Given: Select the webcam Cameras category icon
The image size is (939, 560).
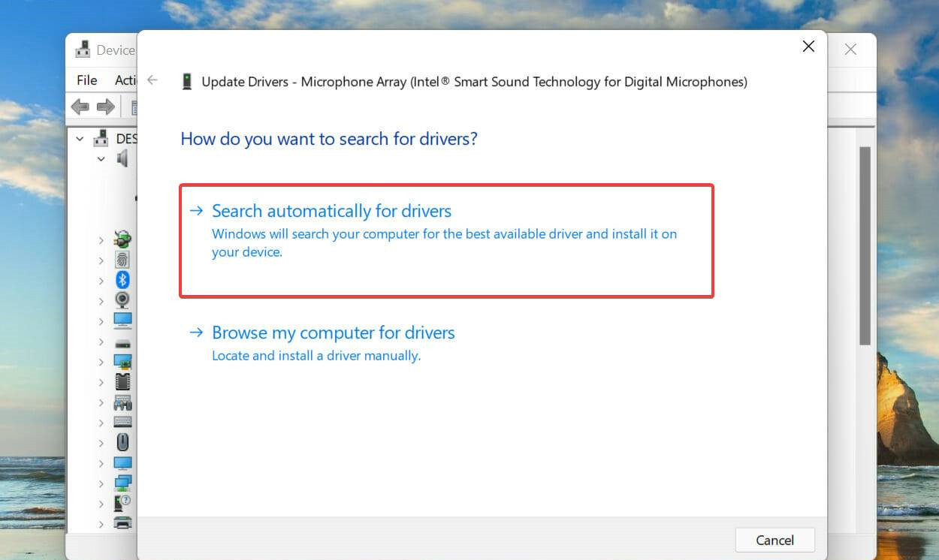Looking at the screenshot, I should 122,300.
